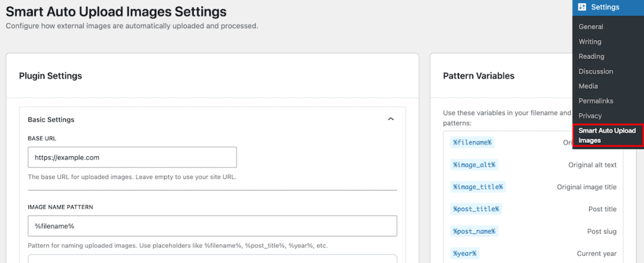Screen dimensions: 644x263
Task: Click the Settings sliders icon in sidebar
Action: (x=582, y=7)
